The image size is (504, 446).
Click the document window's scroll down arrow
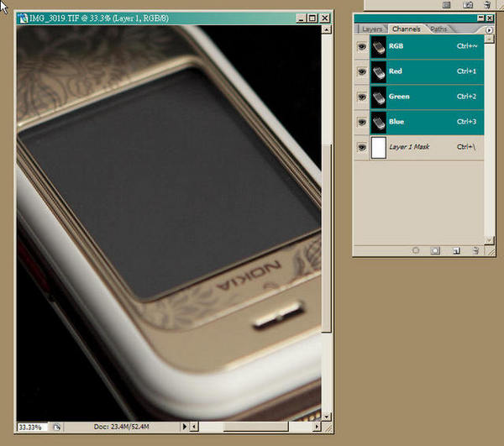pyautogui.click(x=326, y=417)
